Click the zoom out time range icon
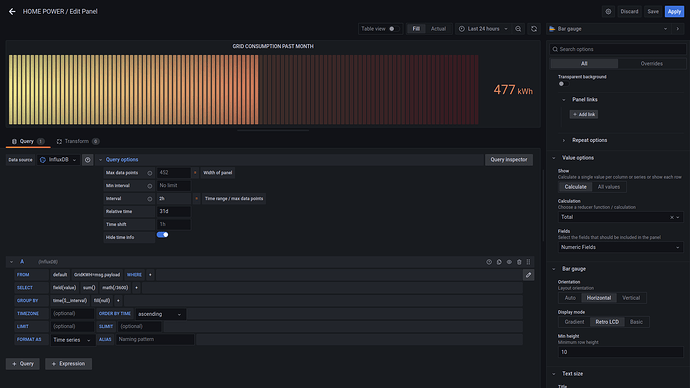This screenshot has width=690, height=388. (x=518, y=29)
